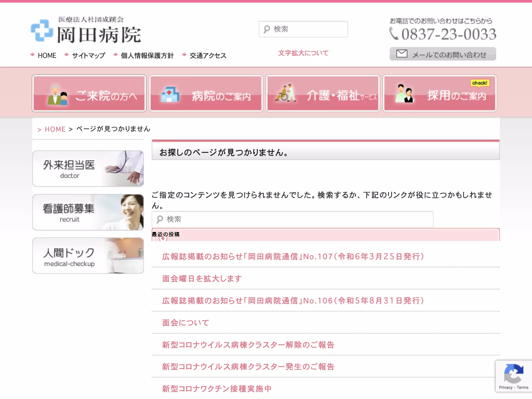Open the ご来院の方へ menu banner
The width and height of the screenshot is (532, 399).
coord(89,94)
